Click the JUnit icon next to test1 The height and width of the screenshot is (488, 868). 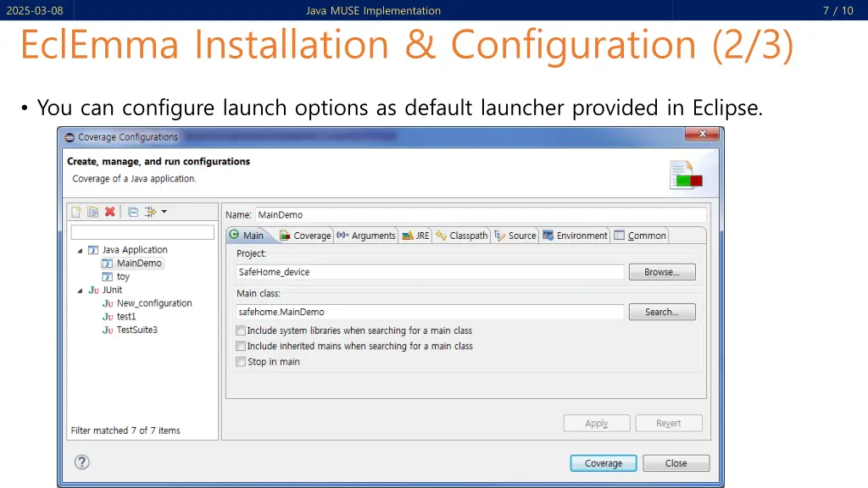[108, 317]
